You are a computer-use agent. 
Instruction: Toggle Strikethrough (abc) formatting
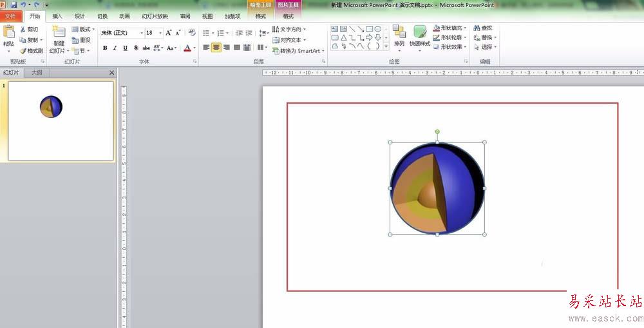pos(146,48)
